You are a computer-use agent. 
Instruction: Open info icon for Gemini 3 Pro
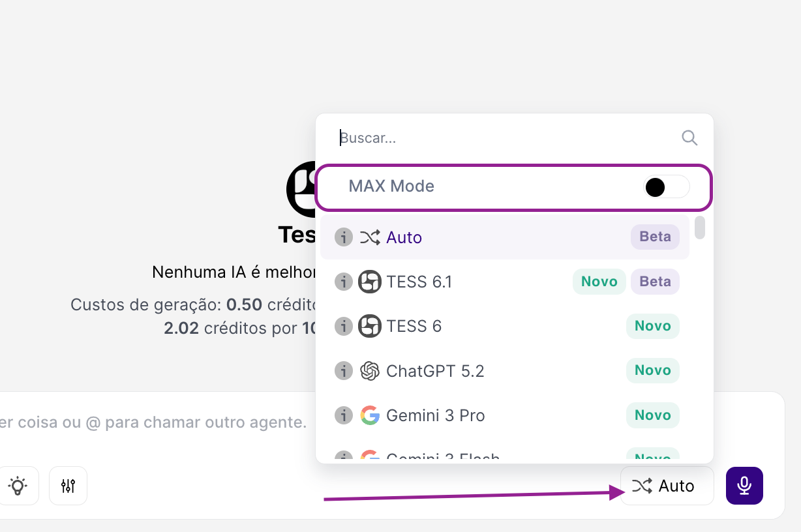tap(343, 415)
